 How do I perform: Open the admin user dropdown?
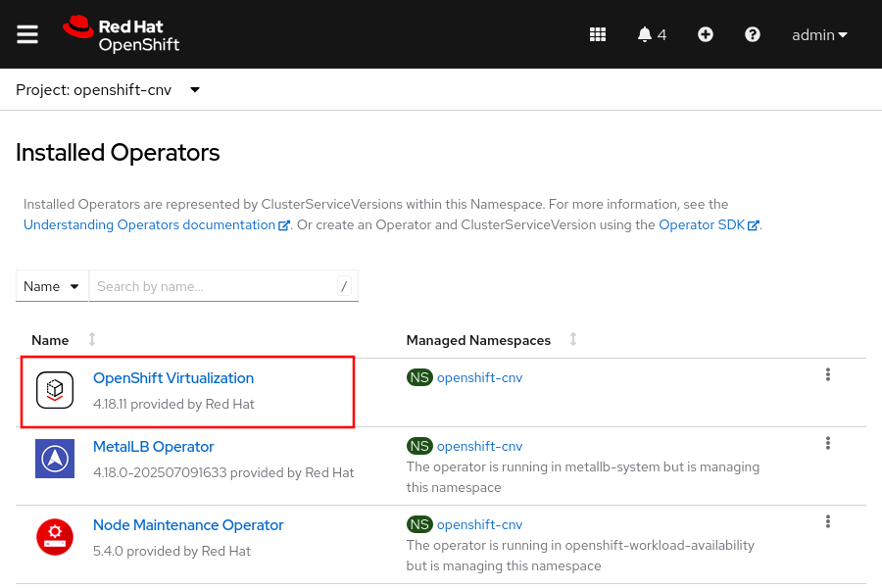point(819,35)
